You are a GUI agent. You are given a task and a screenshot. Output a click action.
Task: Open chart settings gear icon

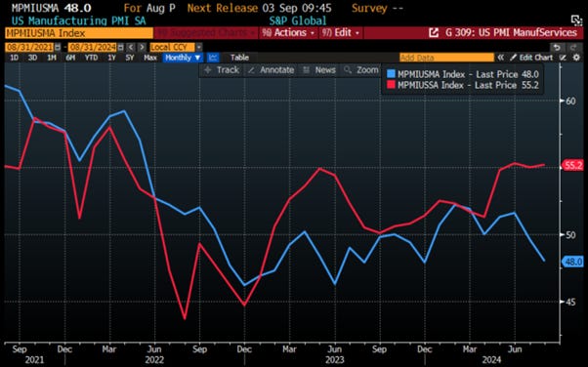[576, 58]
